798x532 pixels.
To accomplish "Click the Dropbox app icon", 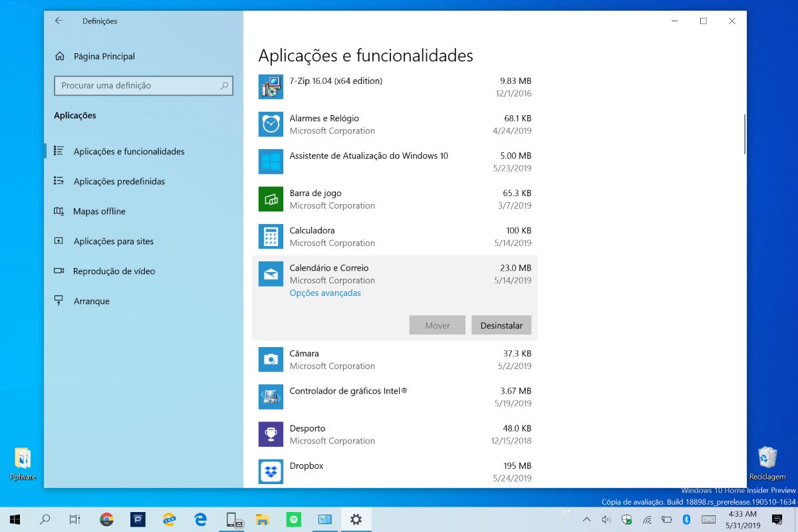I will click(x=271, y=471).
